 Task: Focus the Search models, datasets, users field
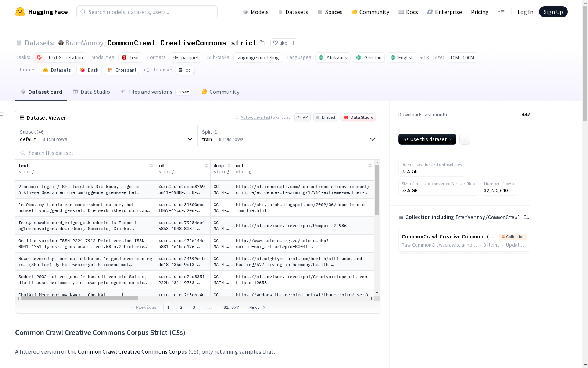(147, 12)
